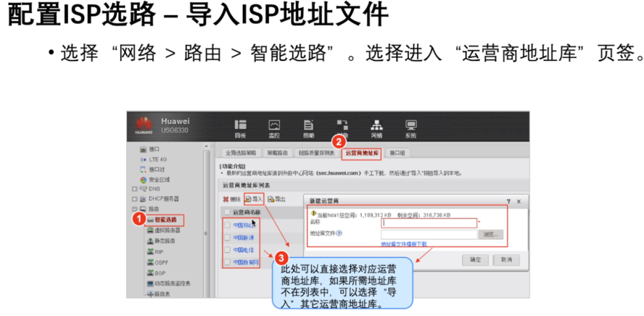Viewport: 644px width, 316px height.
Task: Click the 名称 input field
Action: 429,223
